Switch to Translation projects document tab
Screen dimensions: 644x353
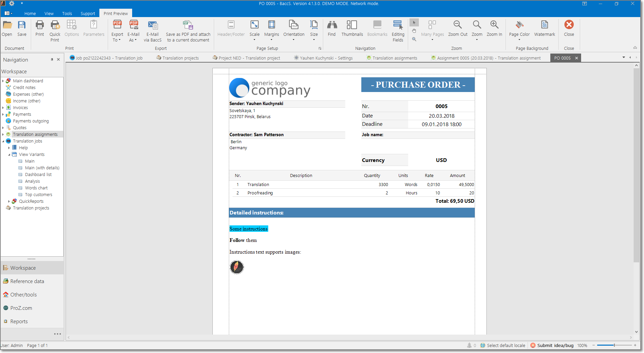click(177, 58)
